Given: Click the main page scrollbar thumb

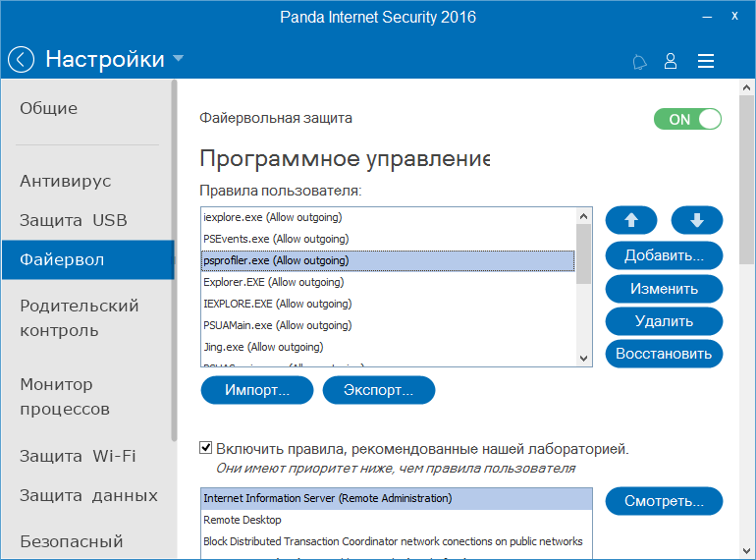Looking at the screenshot, I should 746,180.
